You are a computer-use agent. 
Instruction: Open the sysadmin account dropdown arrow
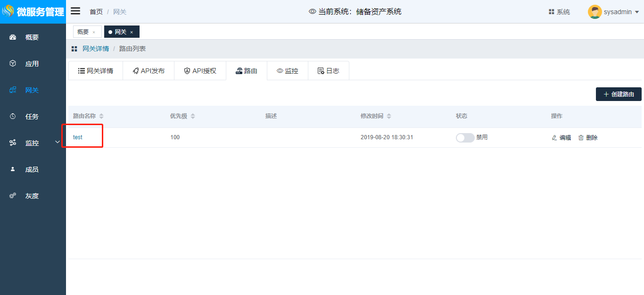(637, 12)
